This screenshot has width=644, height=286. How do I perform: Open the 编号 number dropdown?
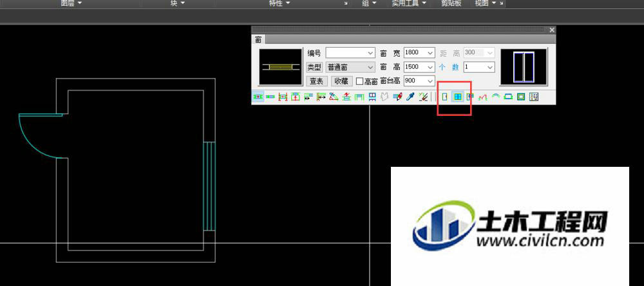pos(370,53)
